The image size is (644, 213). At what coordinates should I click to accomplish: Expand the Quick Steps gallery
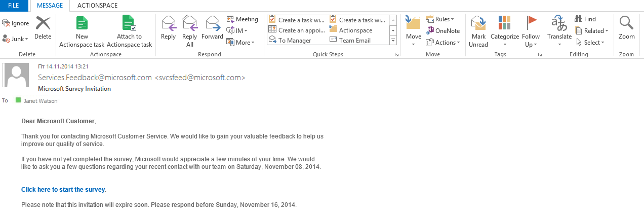(393, 41)
